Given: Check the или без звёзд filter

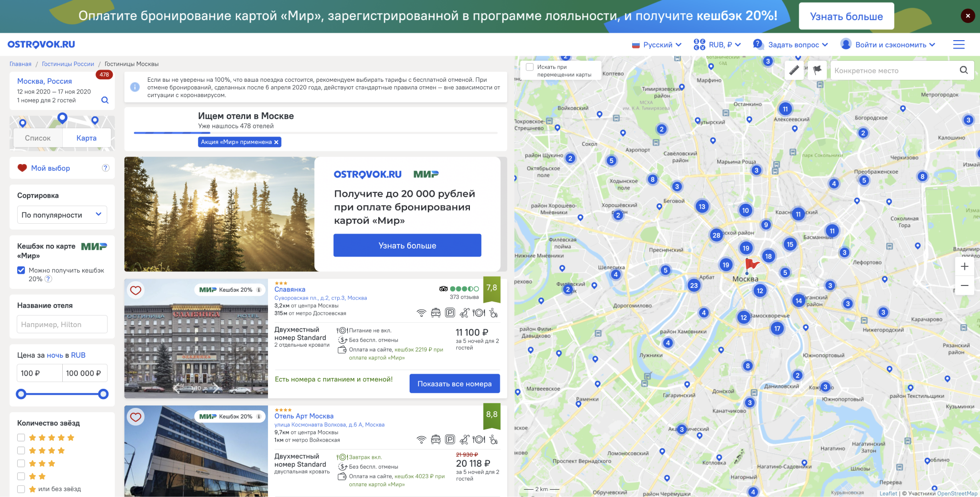Looking at the screenshot, I should [21, 489].
